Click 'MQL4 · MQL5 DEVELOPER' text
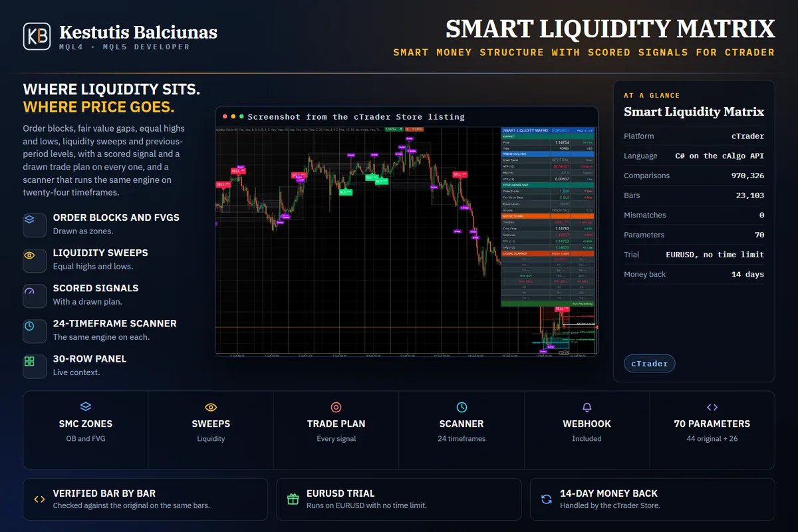Viewport: 798px width, 532px height. [124, 47]
